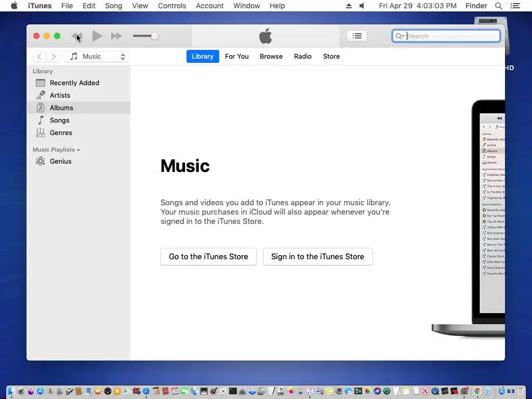
Task: Skip ahead with the fast-forward button
Action: click(116, 36)
